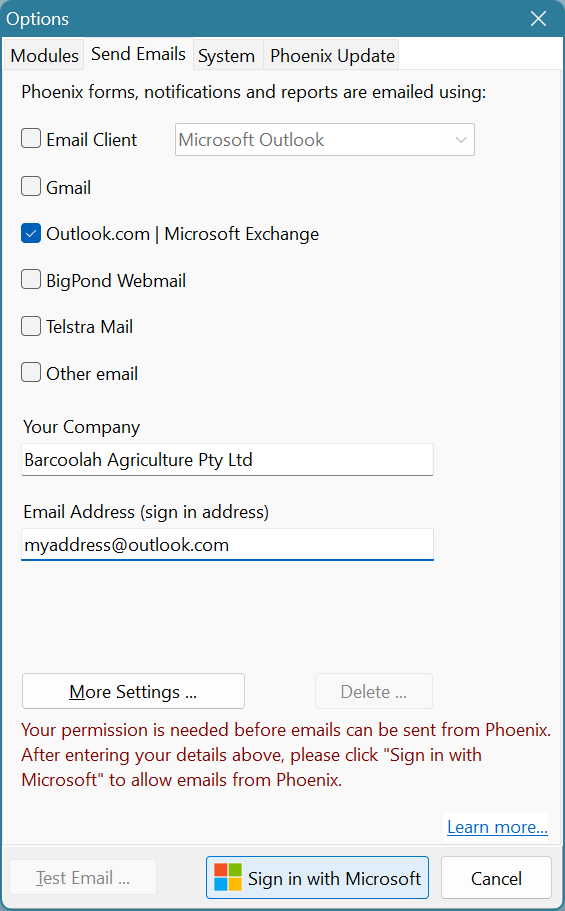Enable the Telstra Mail checkbox
The width and height of the screenshot is (565, 911).
(x=31, y=326)
